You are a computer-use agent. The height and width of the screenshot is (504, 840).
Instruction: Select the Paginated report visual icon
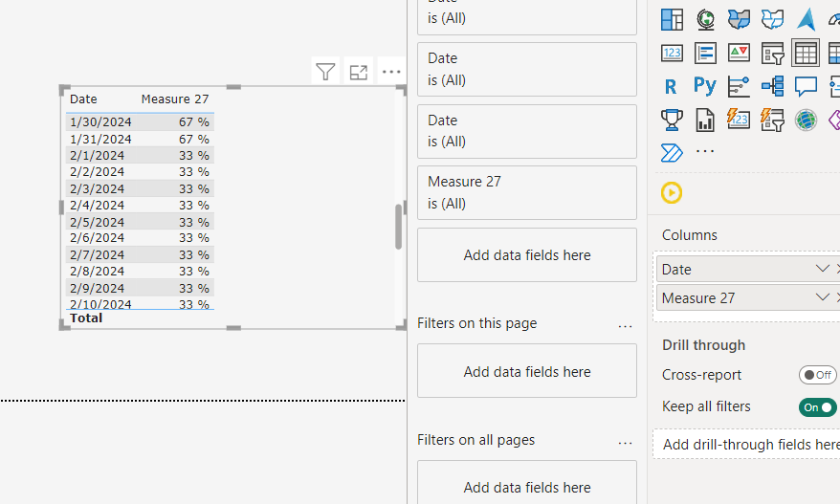click(x=705, y=120)
